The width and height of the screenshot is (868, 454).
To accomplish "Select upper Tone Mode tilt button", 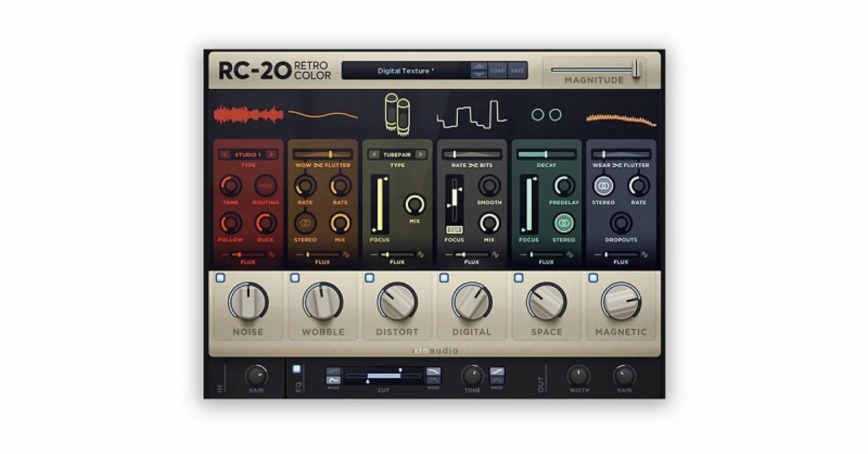I will (497, 371).
